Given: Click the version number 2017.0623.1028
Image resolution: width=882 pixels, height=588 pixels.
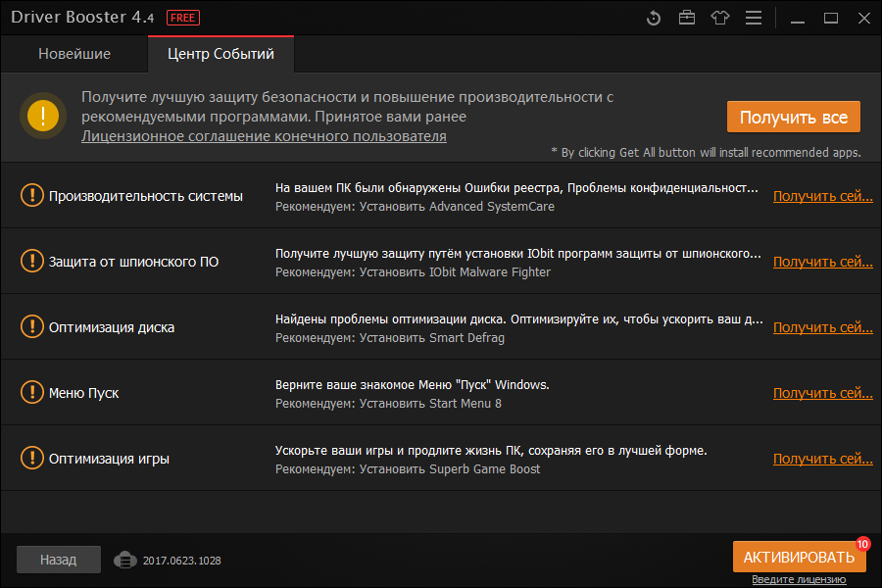Looking at the screenshot, I should click(181, 561).
